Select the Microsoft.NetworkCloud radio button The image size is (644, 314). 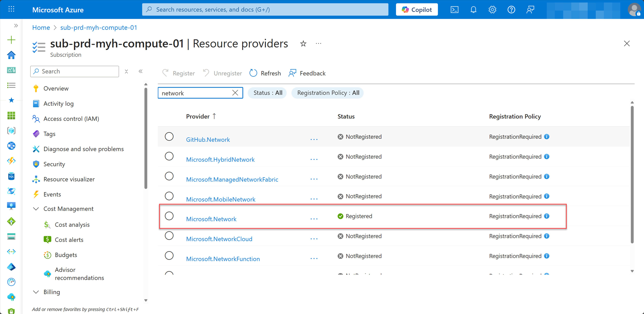pyautogui.click(x=169, y=236)
